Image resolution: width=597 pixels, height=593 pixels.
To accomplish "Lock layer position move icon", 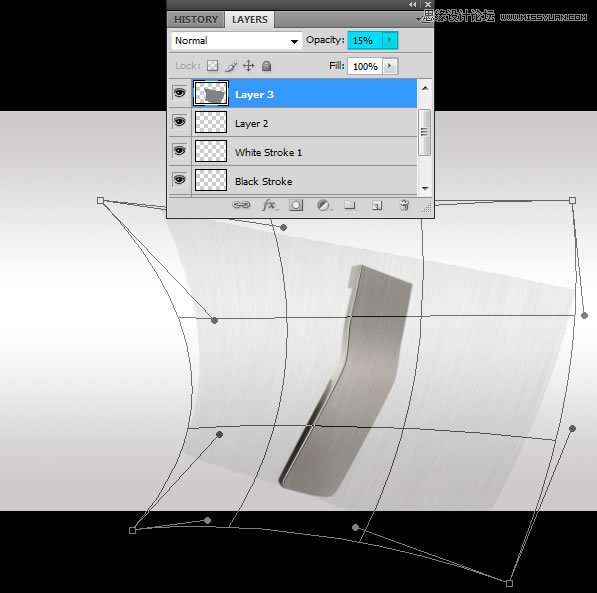I will (248, 66).
